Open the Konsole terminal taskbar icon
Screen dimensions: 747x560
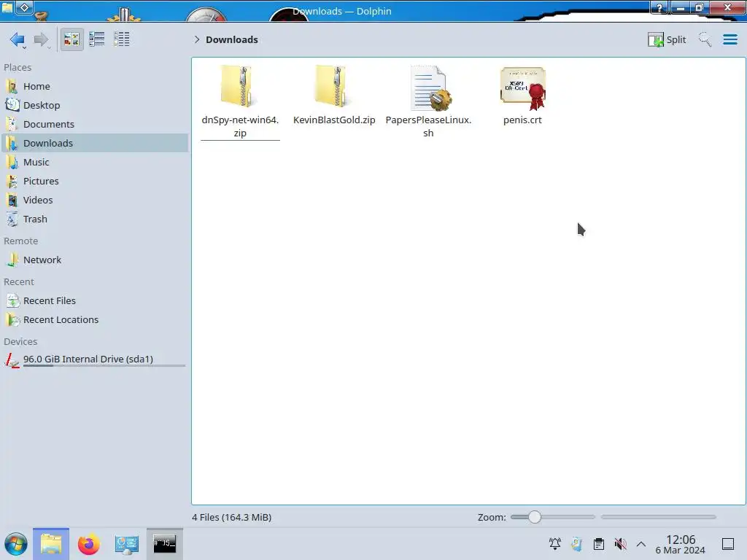coord(164,544)
